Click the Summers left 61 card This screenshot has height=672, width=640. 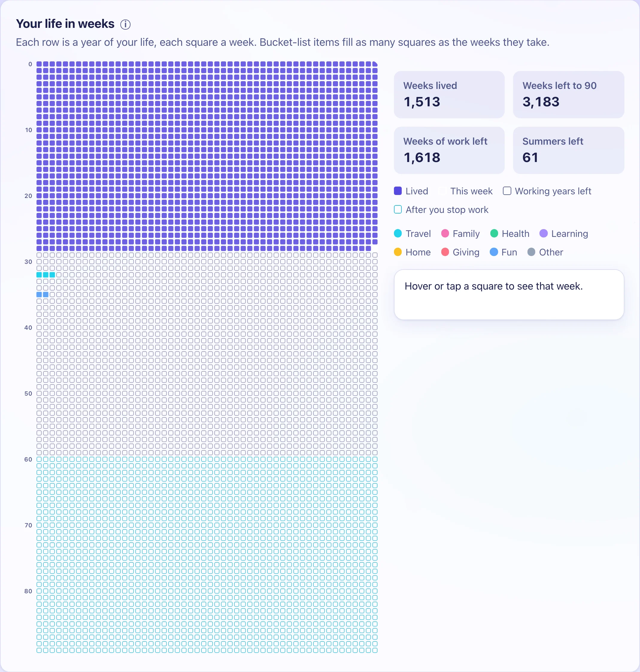569,150
